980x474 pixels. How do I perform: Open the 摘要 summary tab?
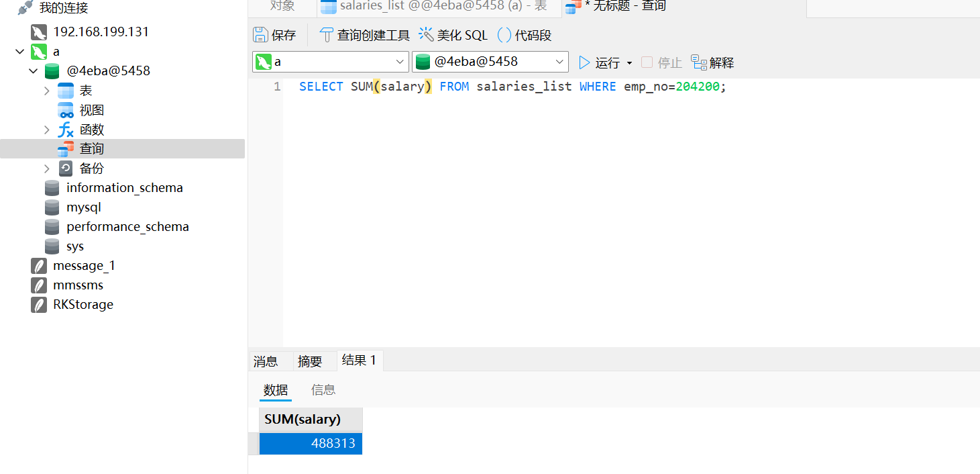tap(310, 361)
